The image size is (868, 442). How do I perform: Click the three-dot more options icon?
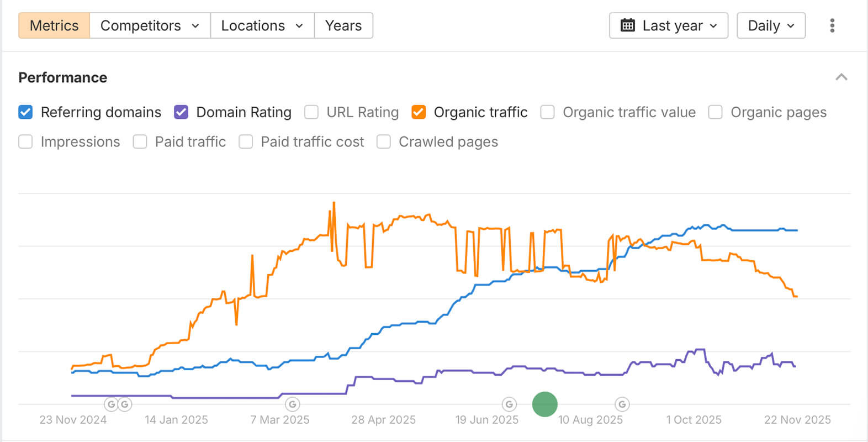point(832,25)
